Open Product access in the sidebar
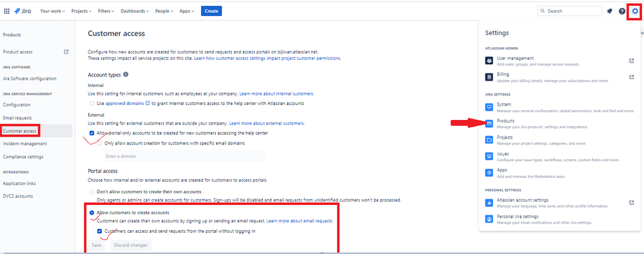This screenshot has height=254, width=644. [17, 52]
